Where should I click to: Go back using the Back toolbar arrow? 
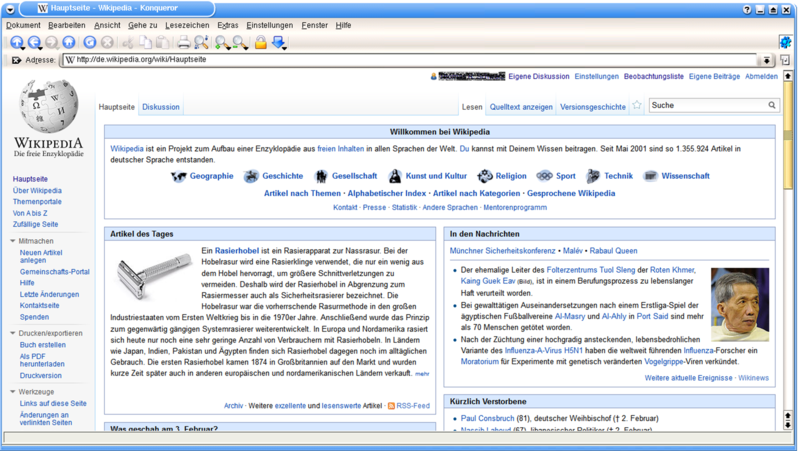coord(34,43)
